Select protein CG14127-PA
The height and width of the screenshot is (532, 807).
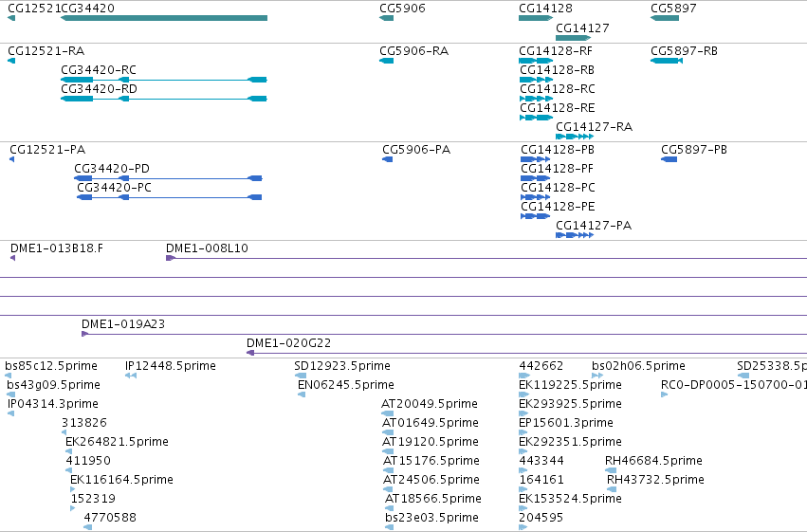[x=575, y=235]
